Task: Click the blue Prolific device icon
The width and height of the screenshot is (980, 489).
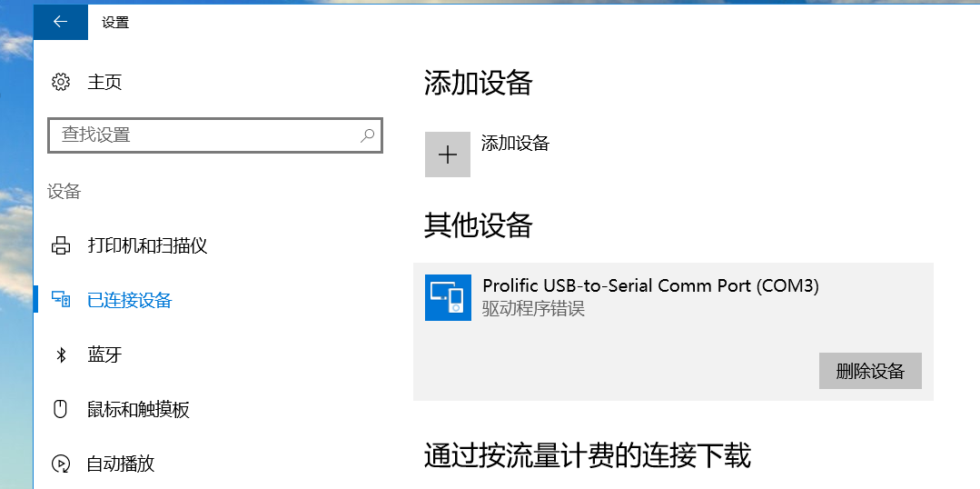Action: tap(448, 297)
